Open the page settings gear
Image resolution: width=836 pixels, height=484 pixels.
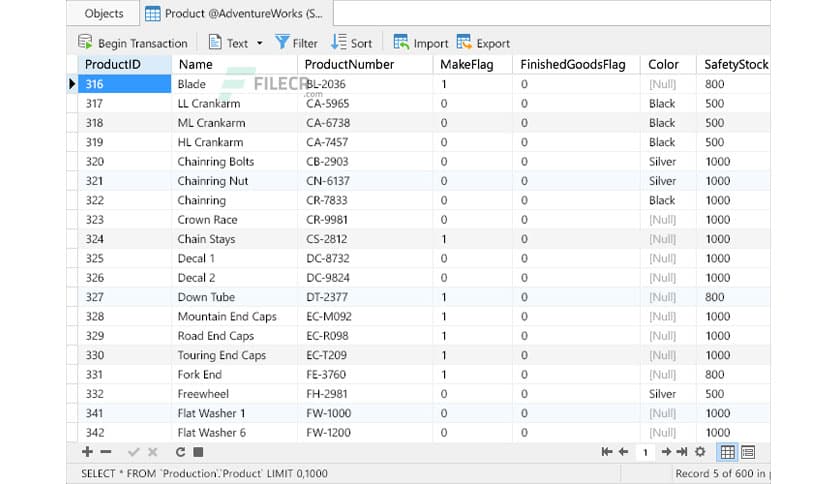coord(700,452)
